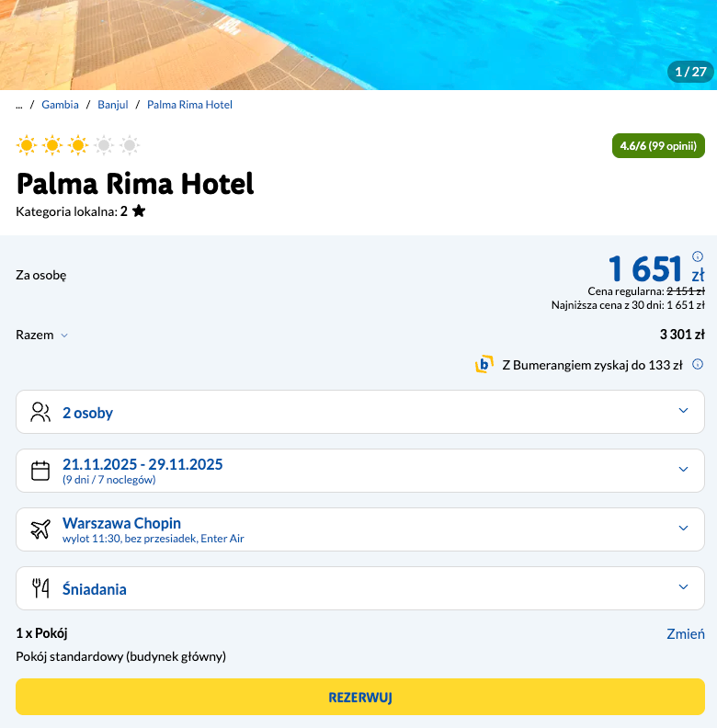Viewport: 717px width, 728px height.
Task: Expand Warszawa Chopin departure dropdown
Action: point(683,529)
